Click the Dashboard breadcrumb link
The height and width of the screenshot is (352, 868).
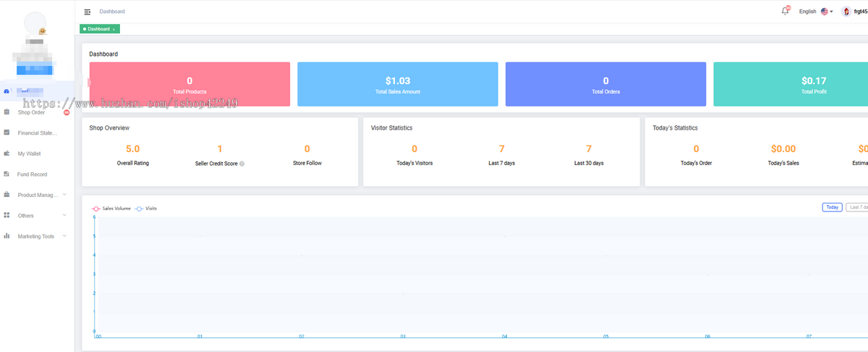[x=112, y=12]
